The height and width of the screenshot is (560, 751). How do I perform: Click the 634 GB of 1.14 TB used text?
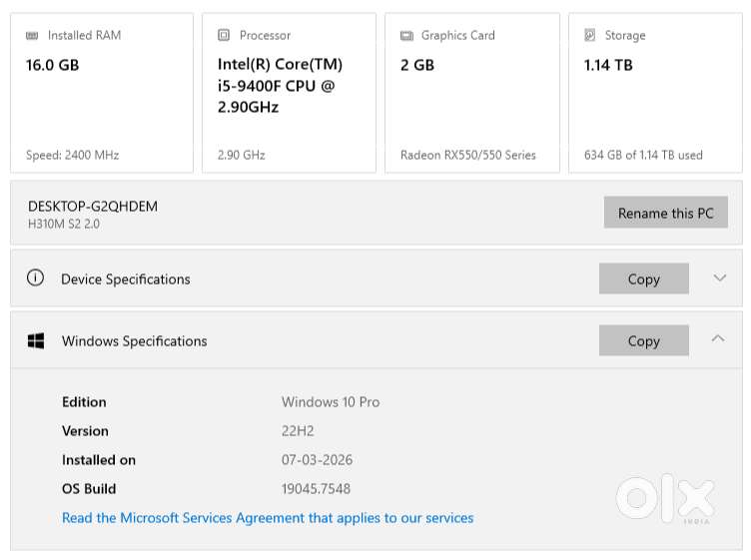pos(643,155)
